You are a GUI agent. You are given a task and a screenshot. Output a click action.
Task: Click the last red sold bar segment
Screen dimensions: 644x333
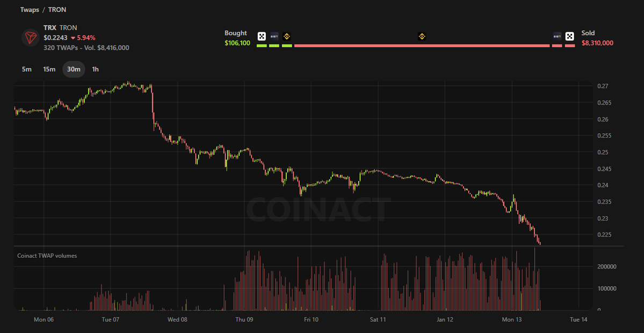coord(570,46)
